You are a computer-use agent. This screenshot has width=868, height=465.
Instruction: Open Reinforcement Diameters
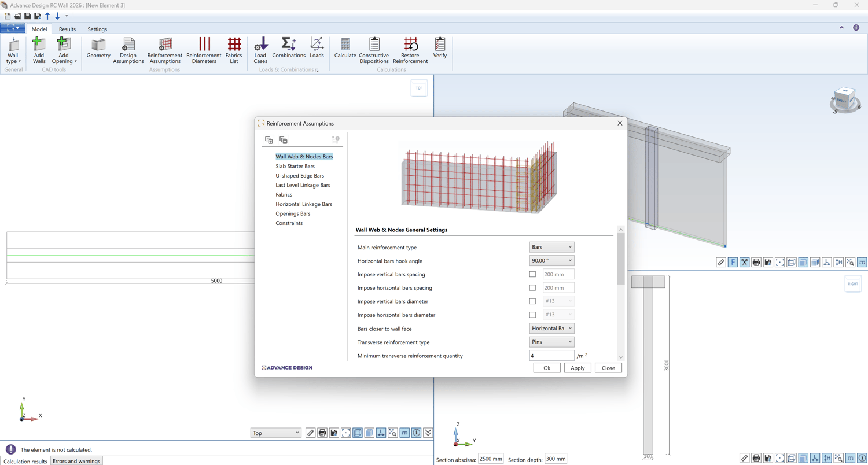click(x=204, y=51)
